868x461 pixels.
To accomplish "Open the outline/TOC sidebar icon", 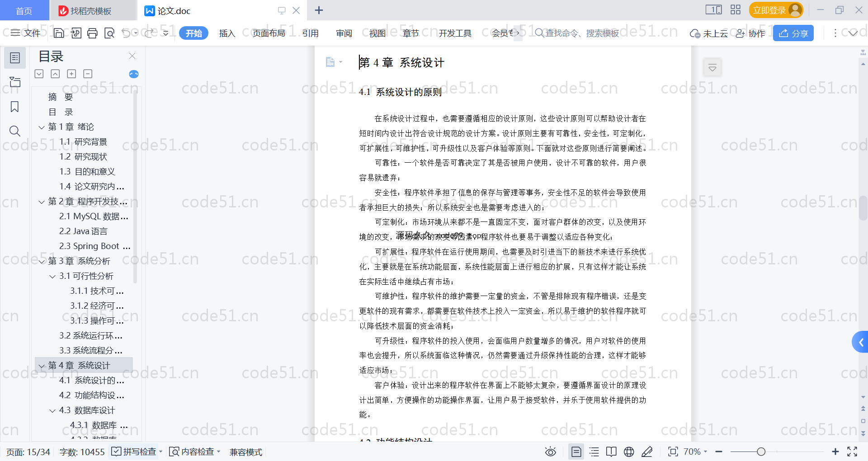I will coord(15,58).
